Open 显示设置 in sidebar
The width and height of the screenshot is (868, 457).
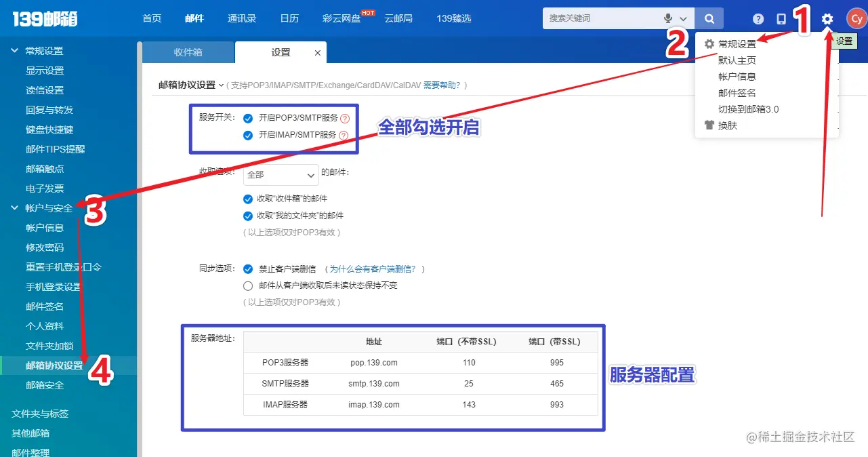[x=45, y=71]
